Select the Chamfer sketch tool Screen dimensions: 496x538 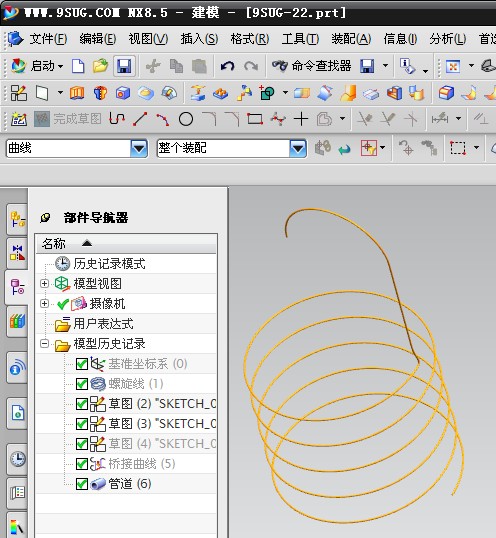click(x=232, y=119)
